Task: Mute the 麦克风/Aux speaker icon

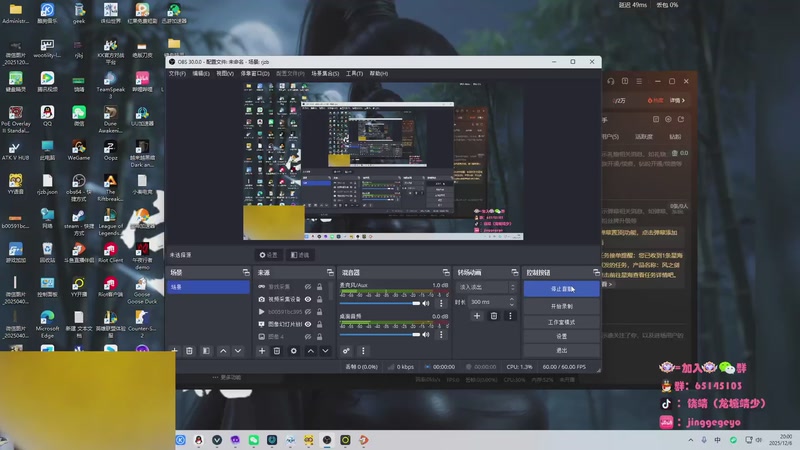Action: point(427,302)
